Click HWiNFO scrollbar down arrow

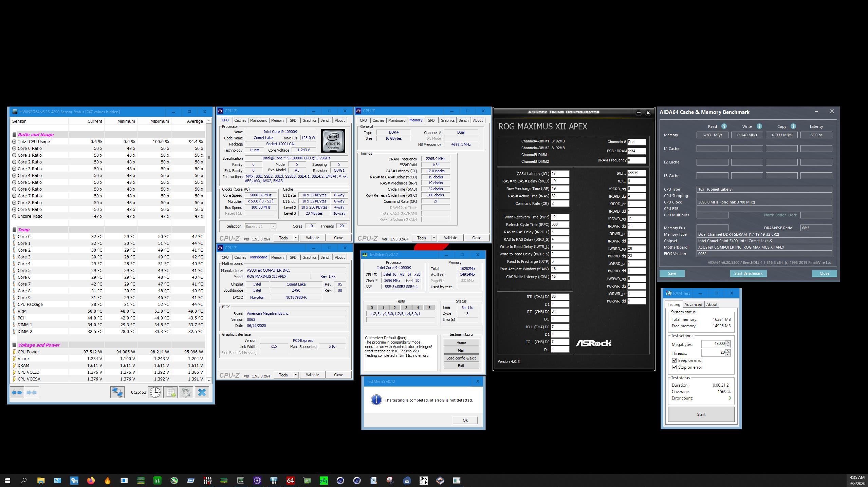pos(209,380)
